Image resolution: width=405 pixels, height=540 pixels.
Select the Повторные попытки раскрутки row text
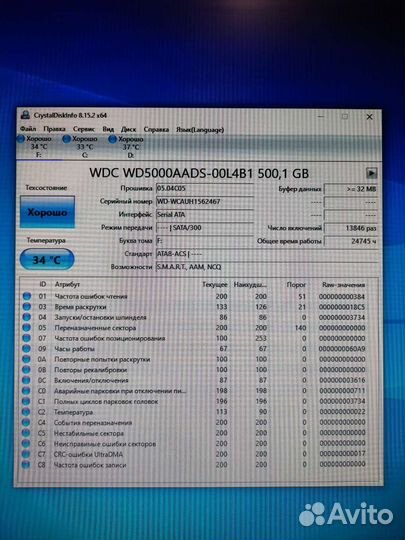102,359
